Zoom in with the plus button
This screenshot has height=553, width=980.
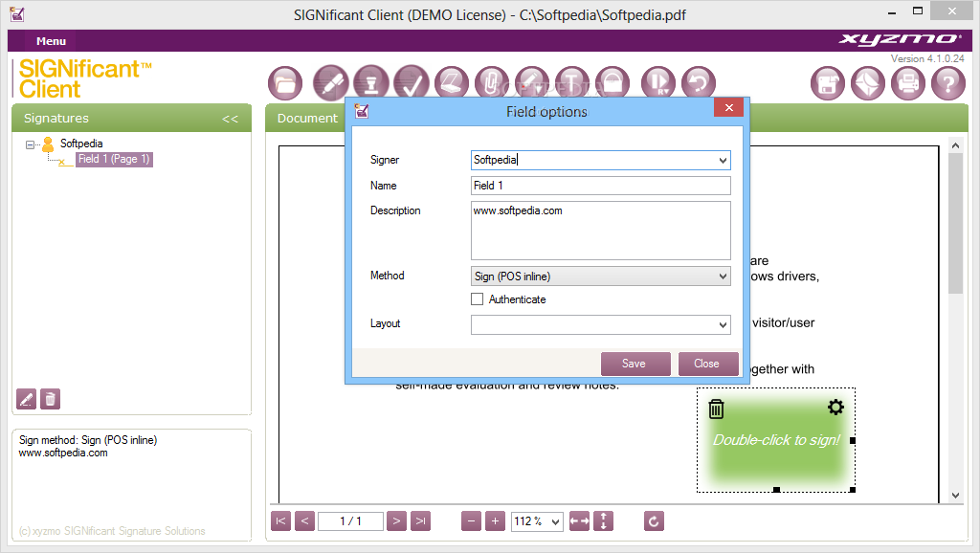(x=495, y=520)
